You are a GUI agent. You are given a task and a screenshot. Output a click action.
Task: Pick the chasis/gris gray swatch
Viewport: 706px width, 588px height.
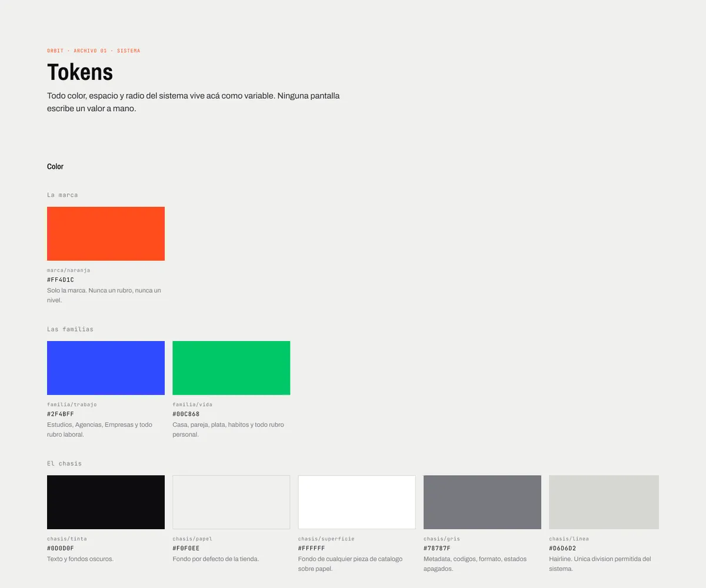(482, 502)
